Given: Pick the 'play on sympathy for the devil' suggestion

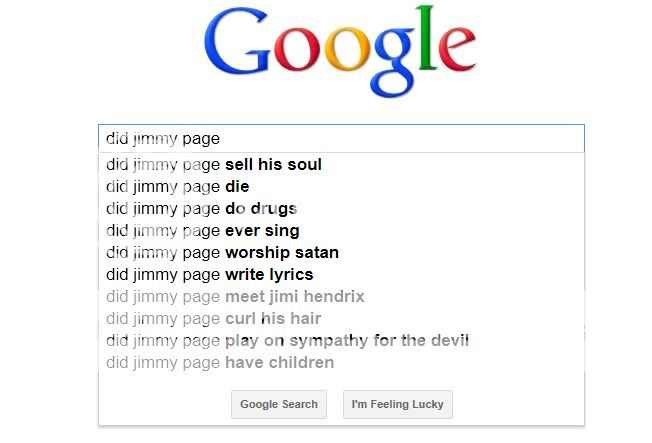Looking at the screenshot, I should 287,340.
